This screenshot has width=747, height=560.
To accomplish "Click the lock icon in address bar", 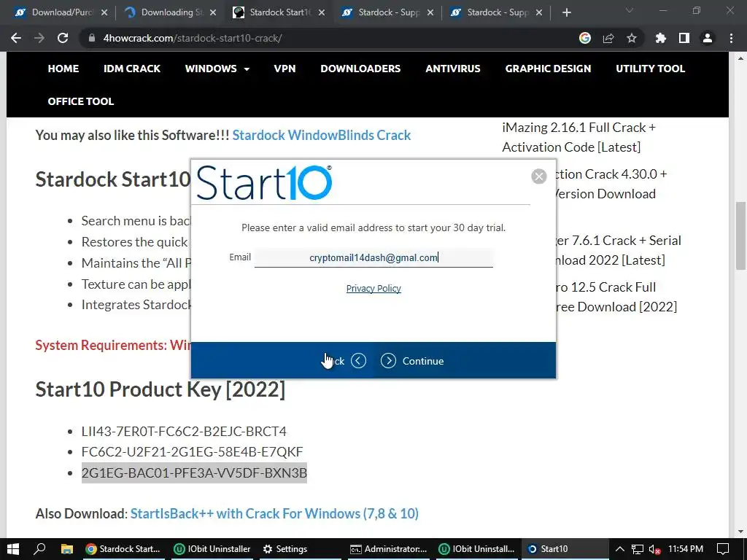I will pyautogui.click(x=91, y=38).
